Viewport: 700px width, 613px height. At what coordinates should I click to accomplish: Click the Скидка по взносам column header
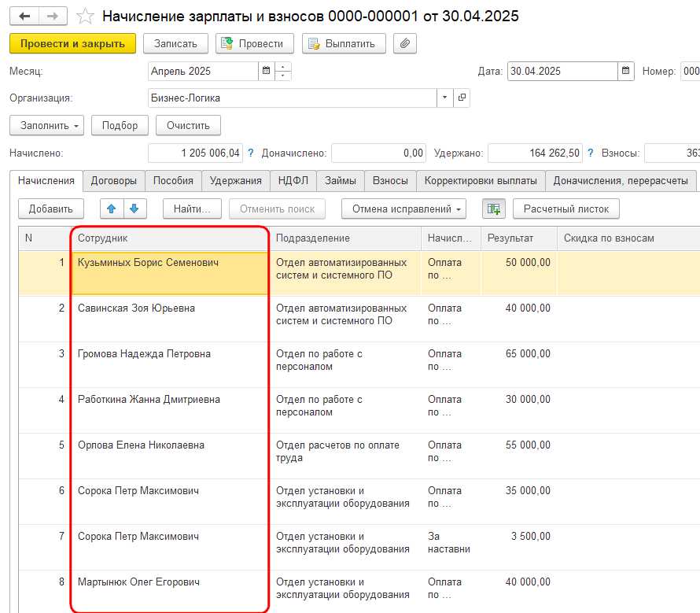(x=628, y=238)
